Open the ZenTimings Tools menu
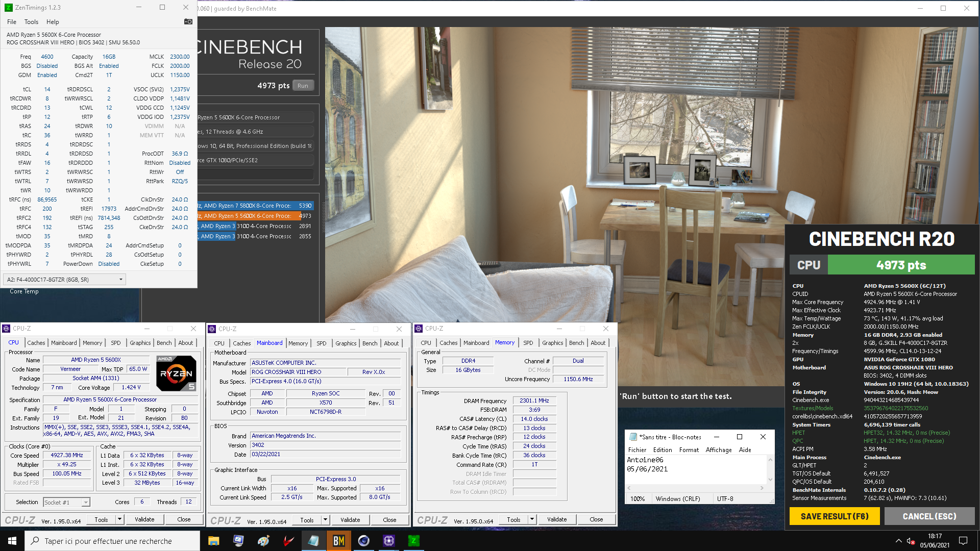 coord(31,22)
